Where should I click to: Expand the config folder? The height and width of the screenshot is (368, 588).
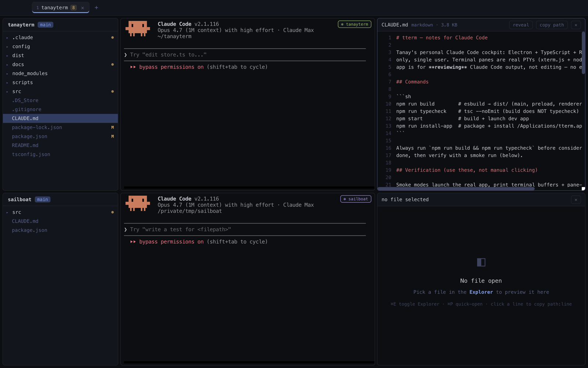coord(60,46)
